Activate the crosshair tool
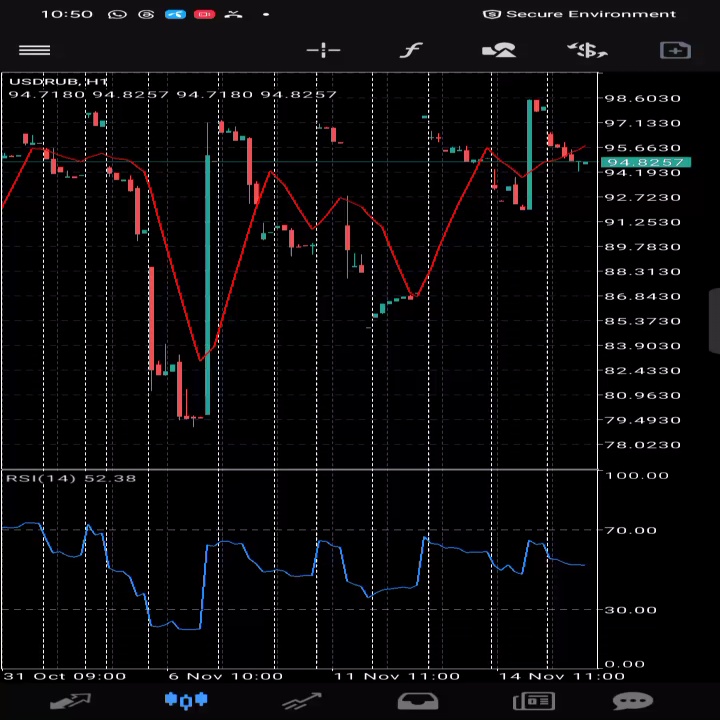This screenshot has height=720, width=720. [323, 50]
